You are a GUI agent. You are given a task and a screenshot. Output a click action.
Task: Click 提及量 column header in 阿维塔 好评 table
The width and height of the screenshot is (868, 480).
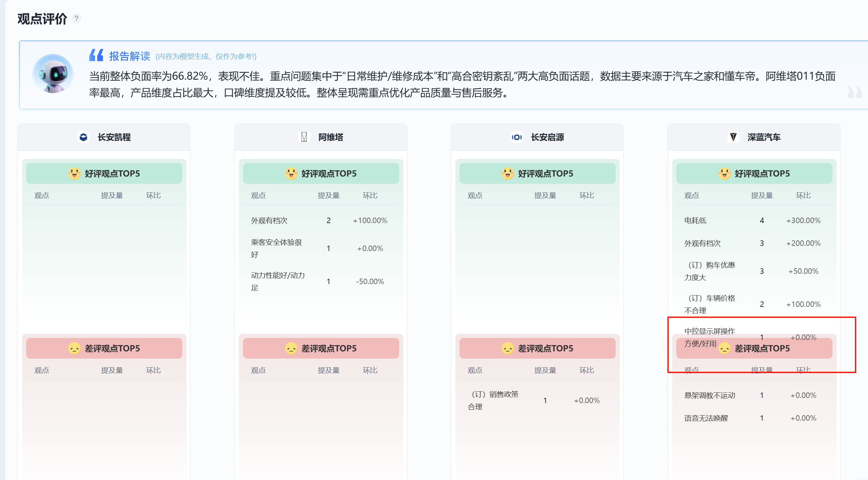329,196
